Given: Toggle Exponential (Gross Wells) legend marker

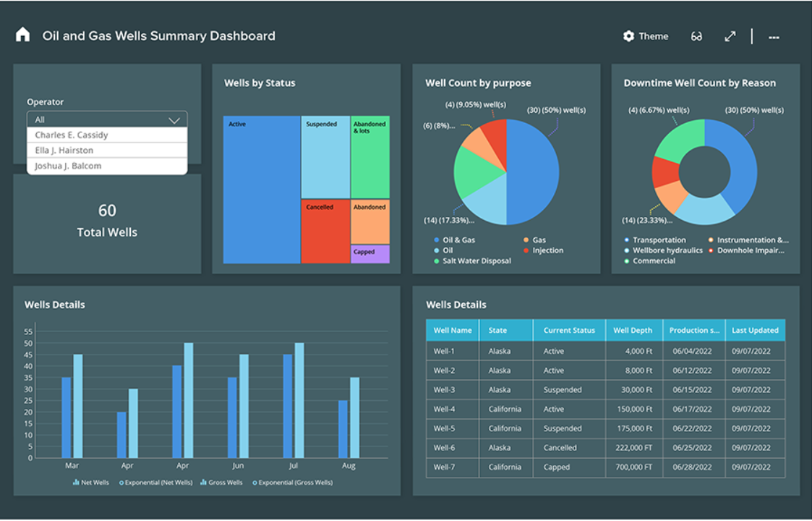Looking at the screenshot, I should (255, 483).
